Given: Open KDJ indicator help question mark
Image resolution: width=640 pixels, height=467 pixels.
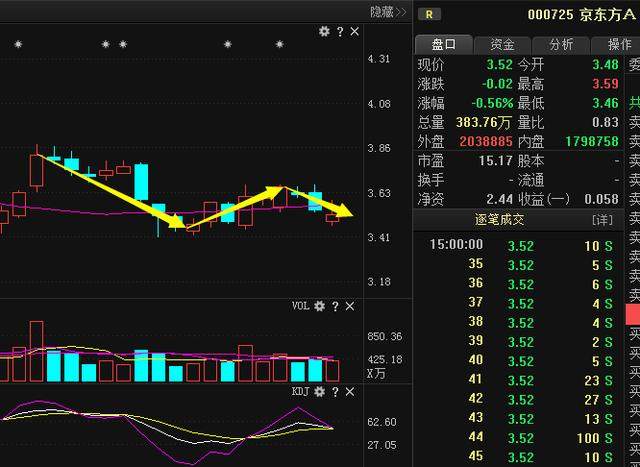Looking at the screenshot, I should click(335, 392).
